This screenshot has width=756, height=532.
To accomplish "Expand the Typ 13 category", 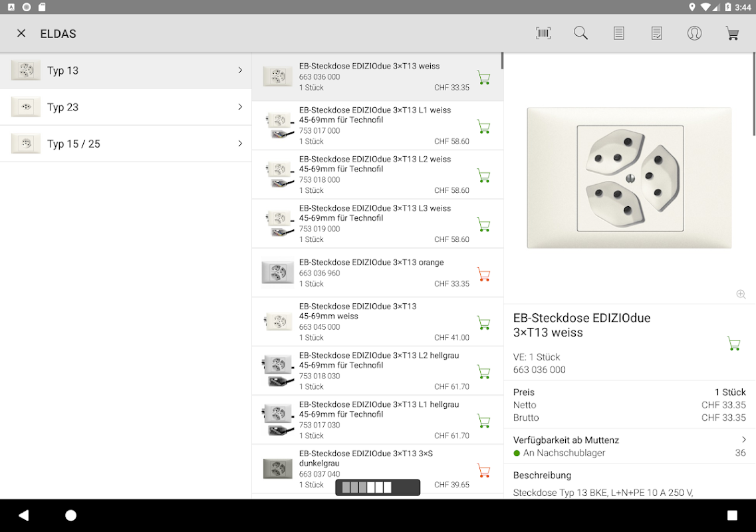I will click(x=240, y=70).
